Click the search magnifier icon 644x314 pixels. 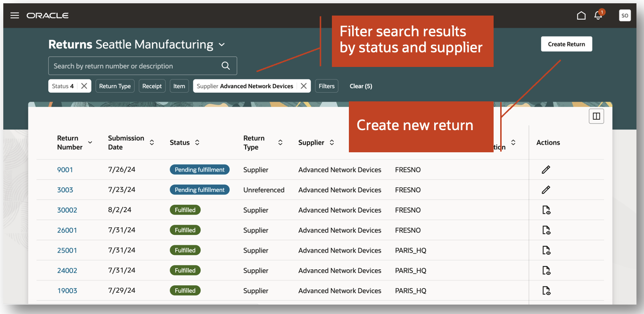(x=226, y=66)
